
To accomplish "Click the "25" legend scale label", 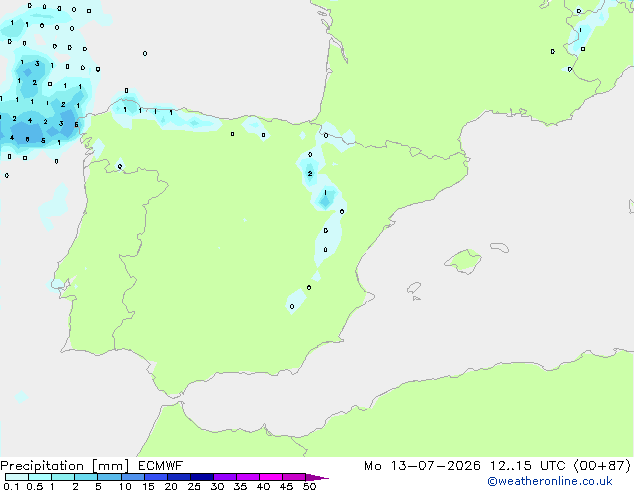I will [x=194, y=486].
